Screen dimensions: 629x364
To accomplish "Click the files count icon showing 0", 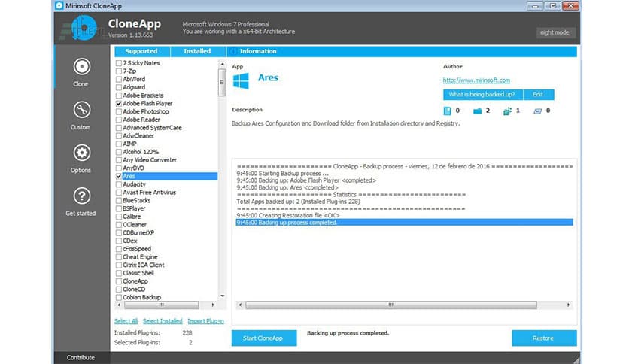I will point(447,111).
